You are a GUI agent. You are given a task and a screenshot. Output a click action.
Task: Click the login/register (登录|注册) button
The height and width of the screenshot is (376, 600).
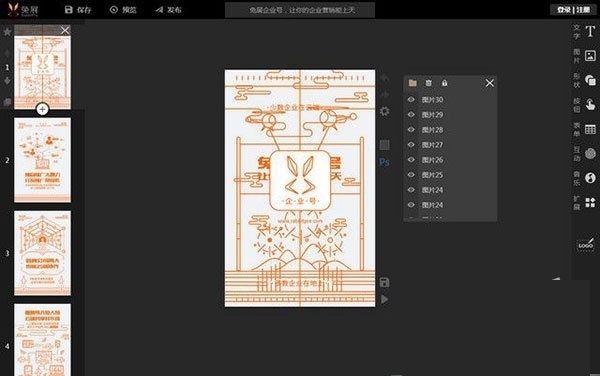pyautogui.click(x=573, y=10)
